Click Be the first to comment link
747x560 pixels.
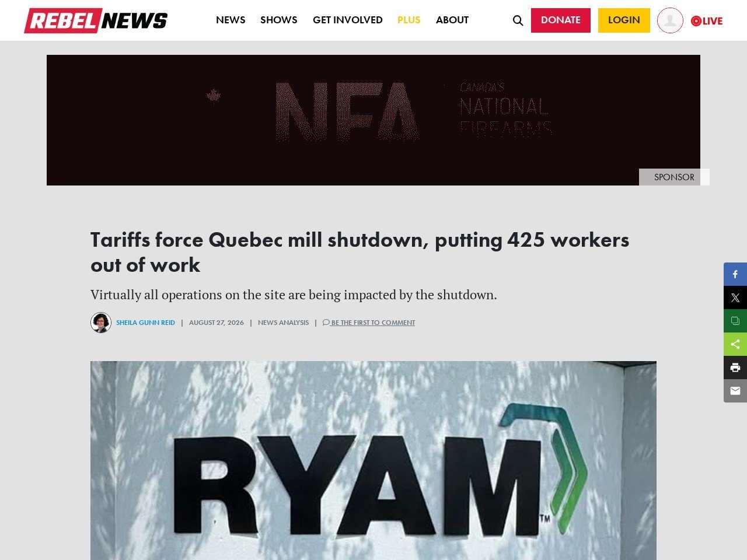point(369,323)
